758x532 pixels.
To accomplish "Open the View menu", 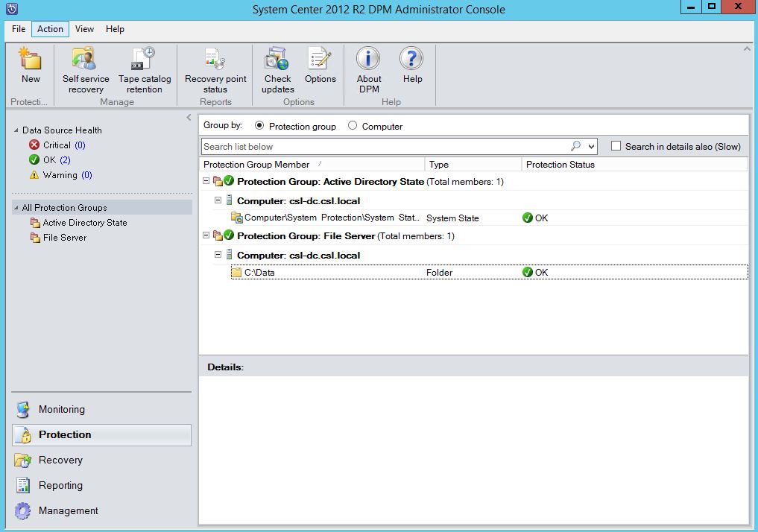I will pyautogui.click(x=85, y=29).
